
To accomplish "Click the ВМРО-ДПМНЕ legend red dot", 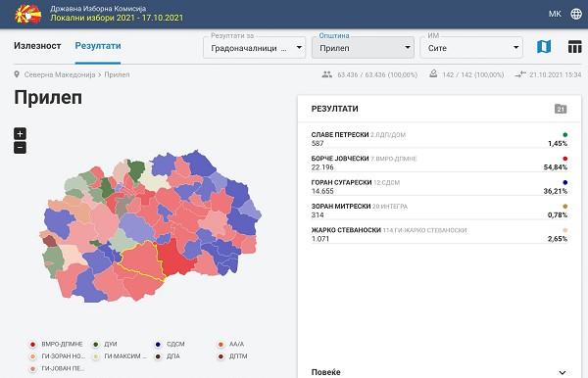I will pos(33,345).
